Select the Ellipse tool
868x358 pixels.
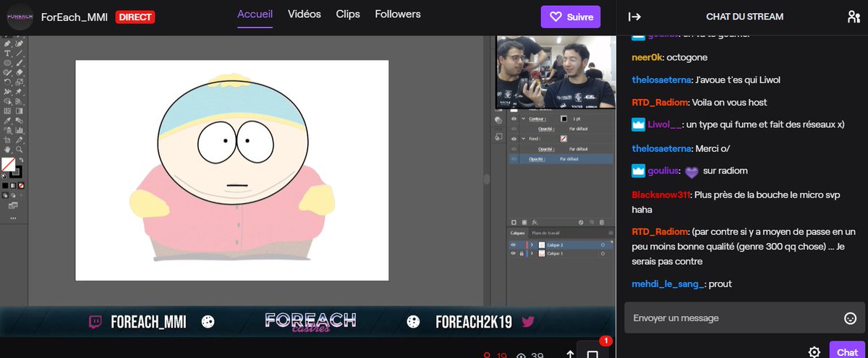coord(7,63)
